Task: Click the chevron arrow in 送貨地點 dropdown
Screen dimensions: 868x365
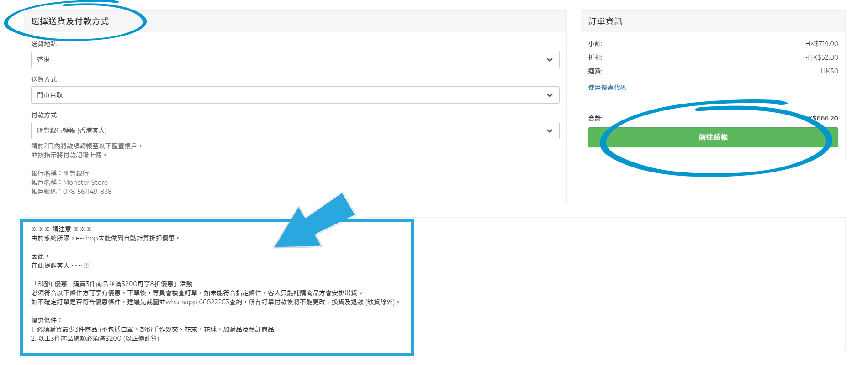Action: (550, 60)
